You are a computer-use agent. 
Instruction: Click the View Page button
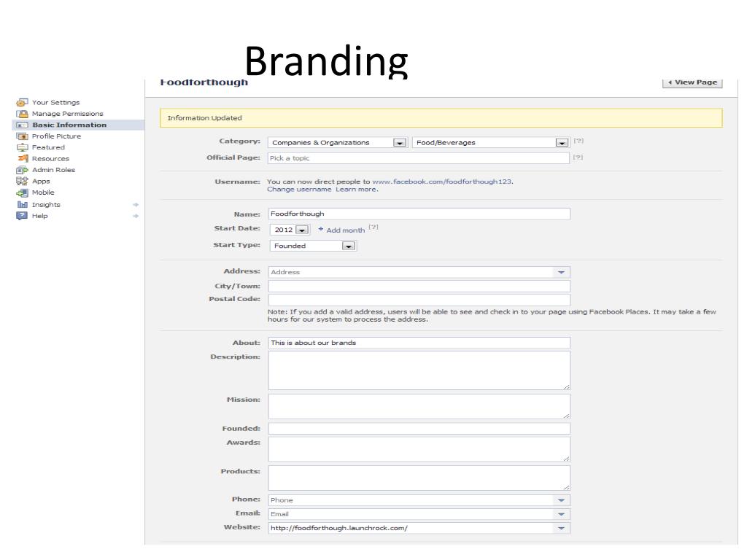click(x=693, y=82)
